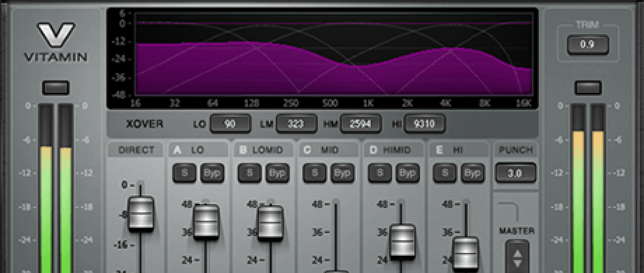The width and height of the screenshot is (644, 273).
Task: Solo the B LOMID band
Action: 250,173
